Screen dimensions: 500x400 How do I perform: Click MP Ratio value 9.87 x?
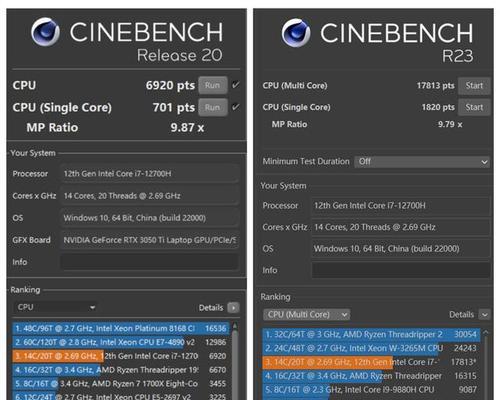(x=187, y=128)
